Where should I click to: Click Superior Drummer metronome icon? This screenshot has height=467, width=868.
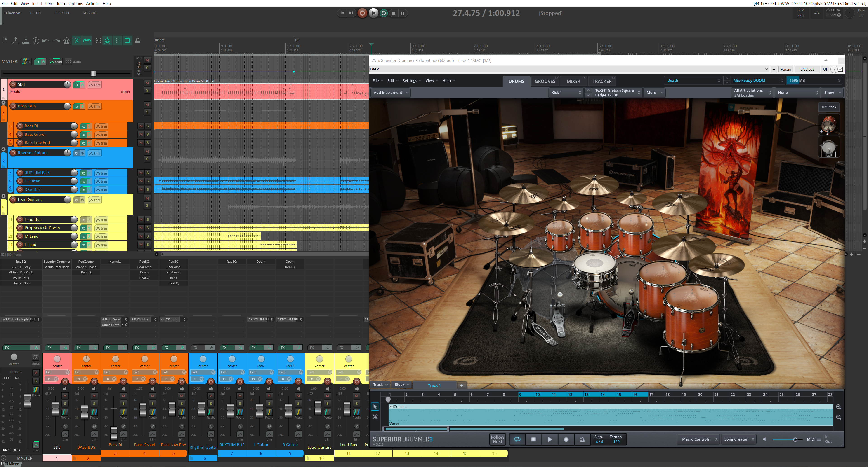[x=582, y=439]
